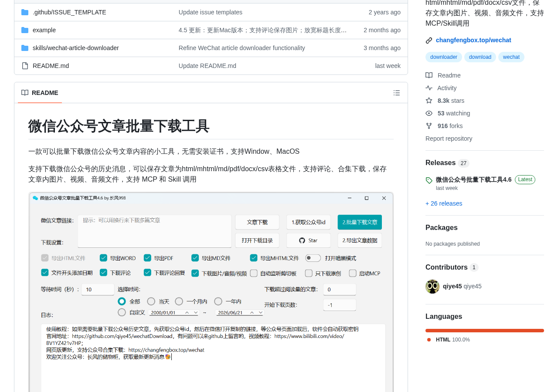Switch to the README tab
The height and width of the screenshot is (392, 558).
pyautogui.click(x=40, y=93)
